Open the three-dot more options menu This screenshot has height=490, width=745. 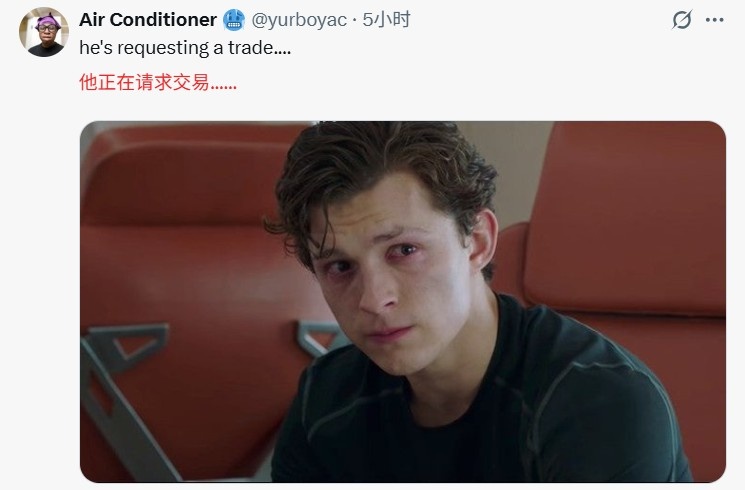[x=715, y=20]
